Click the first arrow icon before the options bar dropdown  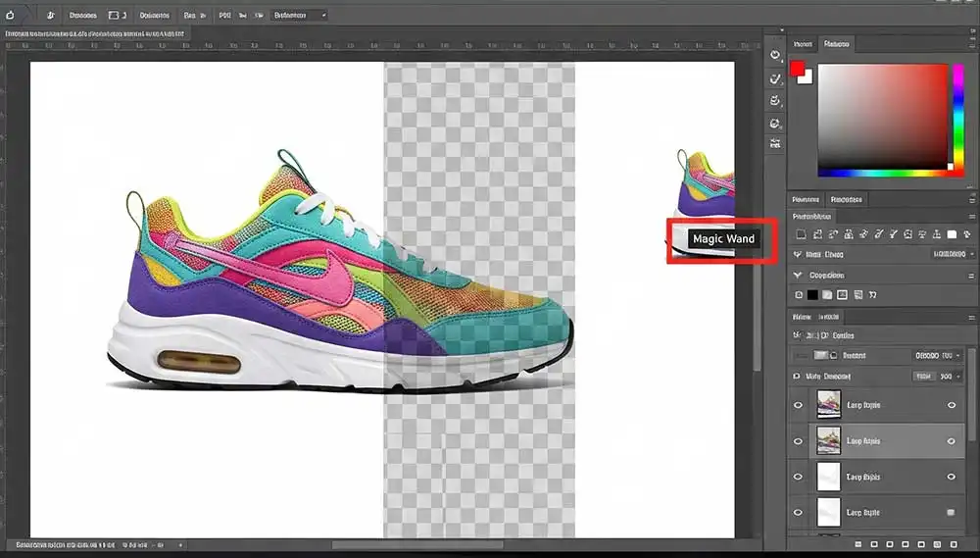[x=242, y=15]
